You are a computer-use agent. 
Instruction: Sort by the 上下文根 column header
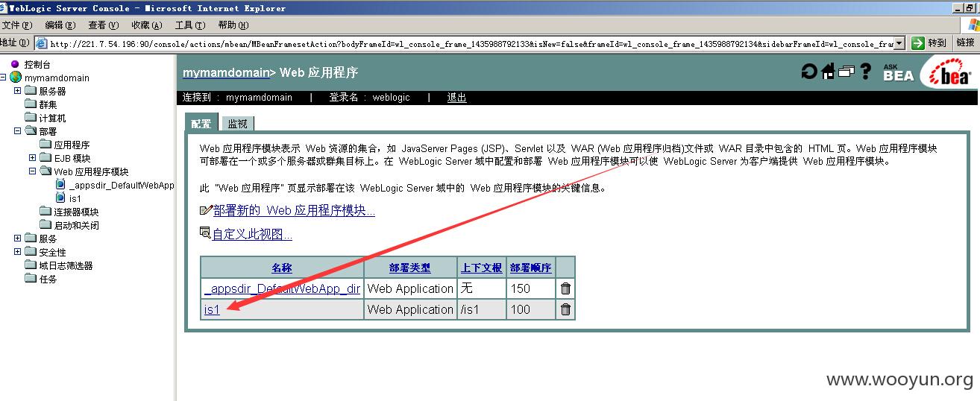coord(481,268)
